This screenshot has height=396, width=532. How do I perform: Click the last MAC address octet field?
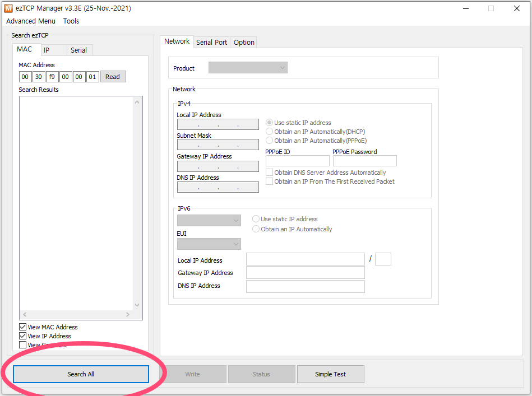pyautogui.click(x=92, y=77)
